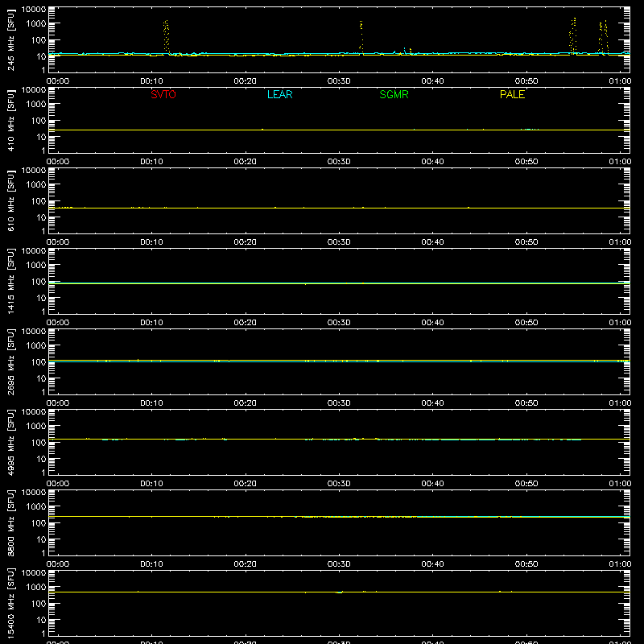
Task: Click the 100 y-axis label of the 2695 MHz plot
Action: [39, 362]
